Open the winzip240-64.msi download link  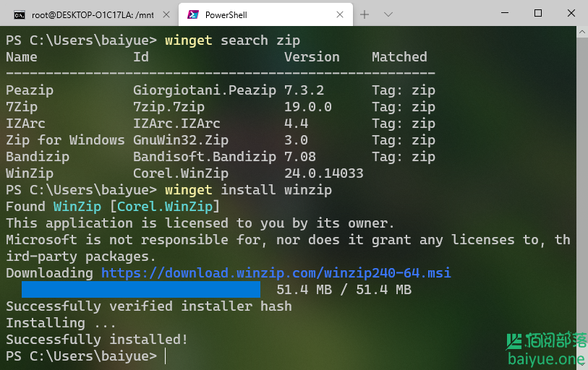pos(276,273)
